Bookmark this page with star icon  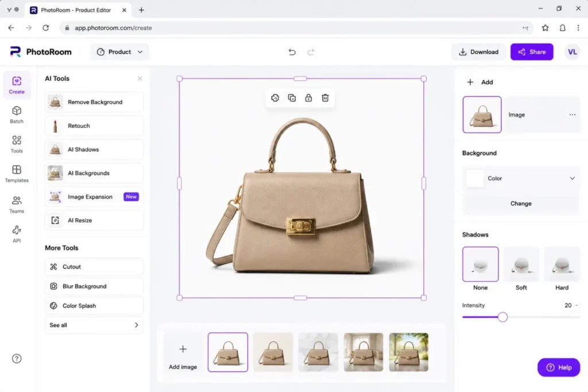[546, 28]
